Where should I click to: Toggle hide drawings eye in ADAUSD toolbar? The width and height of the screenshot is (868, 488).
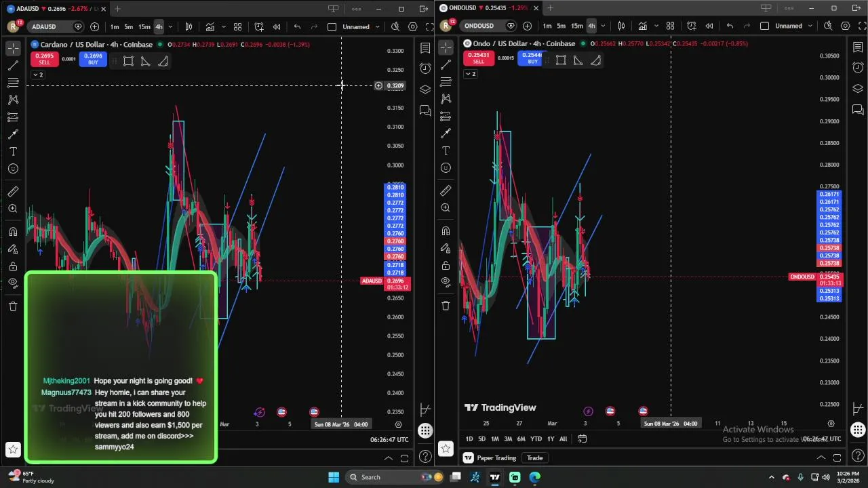click(13, 283)
